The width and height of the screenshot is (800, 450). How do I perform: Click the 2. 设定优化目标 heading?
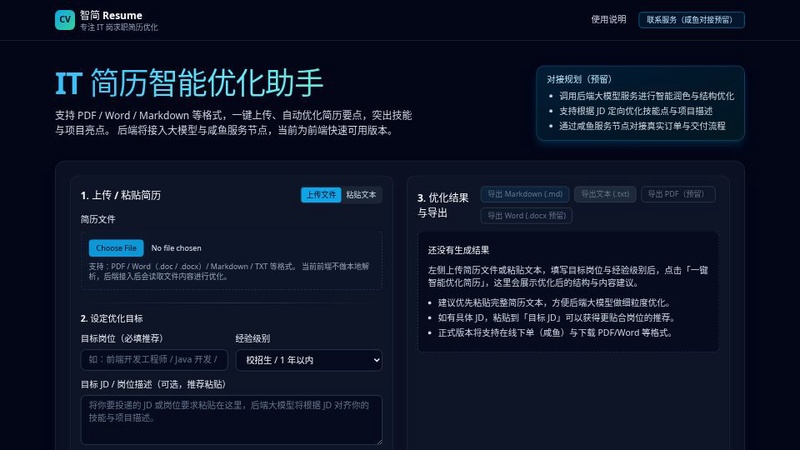click(112, 318)
